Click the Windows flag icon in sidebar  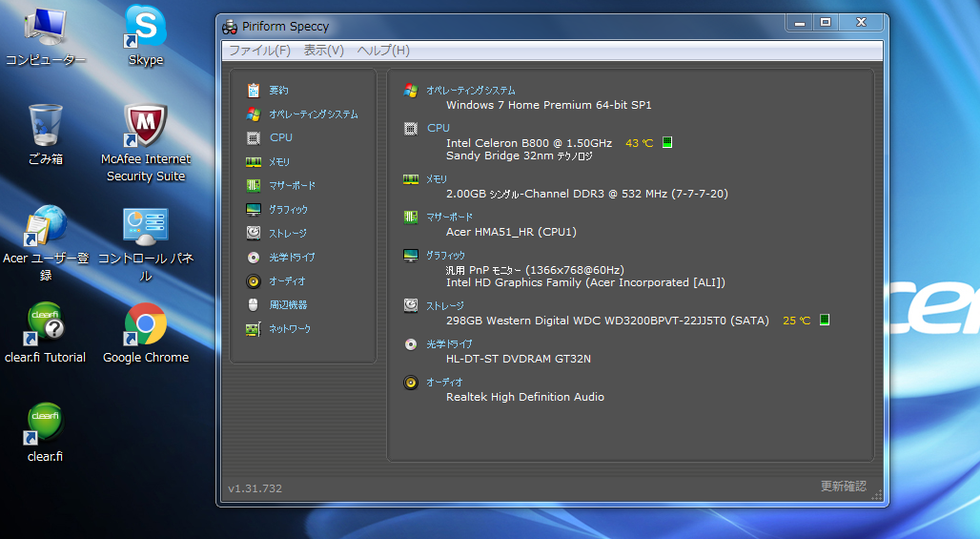click(254, 114)
